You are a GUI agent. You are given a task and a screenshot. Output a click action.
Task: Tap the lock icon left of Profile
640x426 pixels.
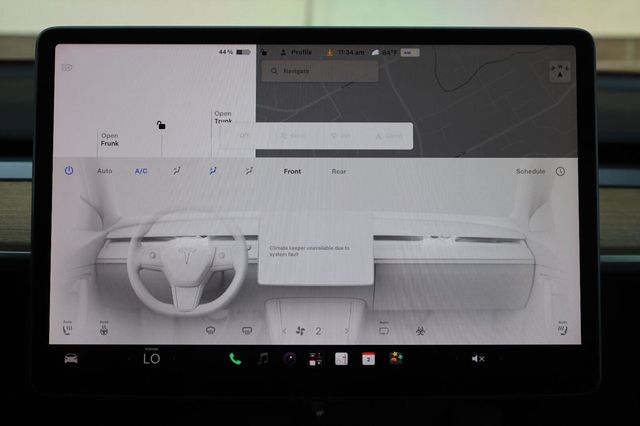pos(264,52)
